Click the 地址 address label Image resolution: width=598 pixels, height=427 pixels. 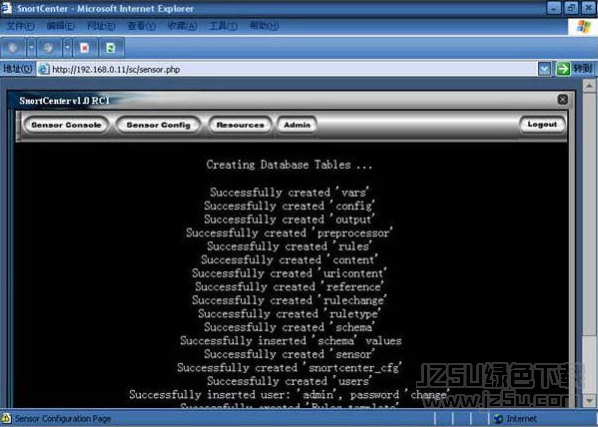pyautogui.click(x=18, y=69)
